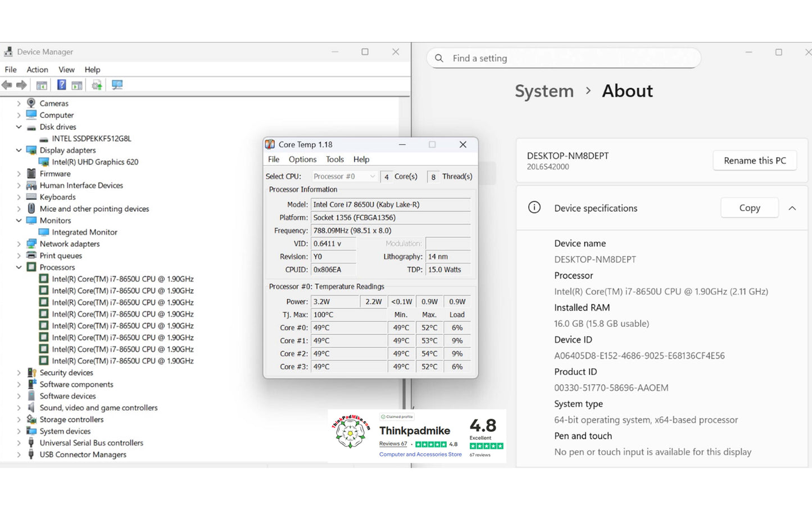Click the info icon beside Device specifications

pos(534,208)
